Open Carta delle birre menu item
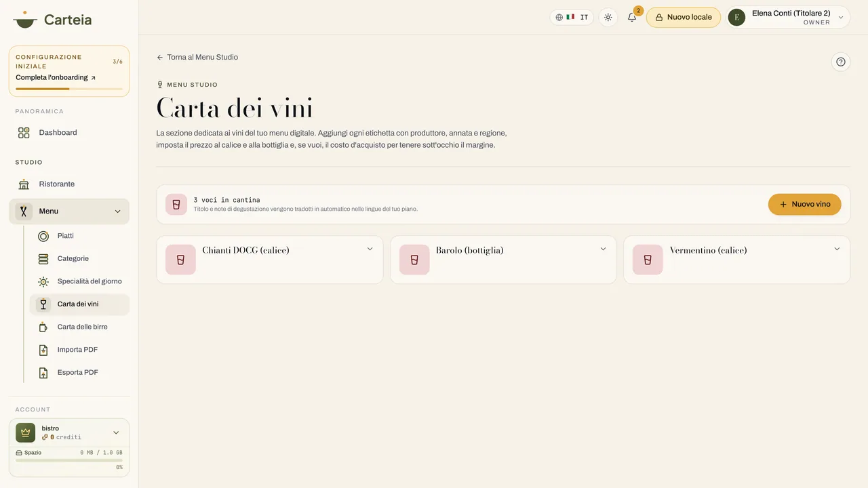This screenshot has width=868, height=488. (79, 327)
